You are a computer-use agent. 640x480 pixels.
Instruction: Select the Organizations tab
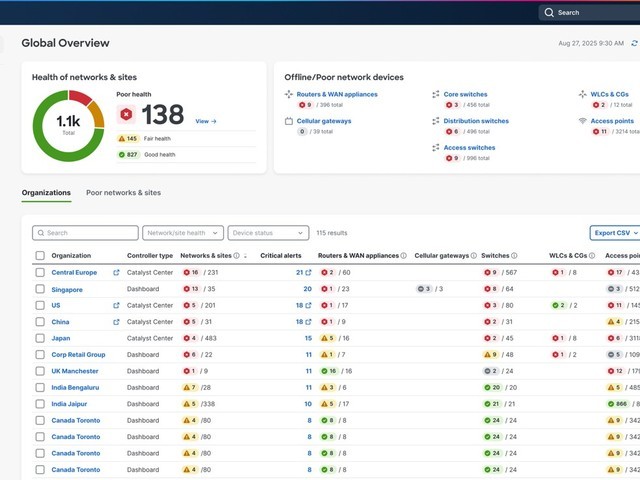pyautogui.click(x=46, y=192)
